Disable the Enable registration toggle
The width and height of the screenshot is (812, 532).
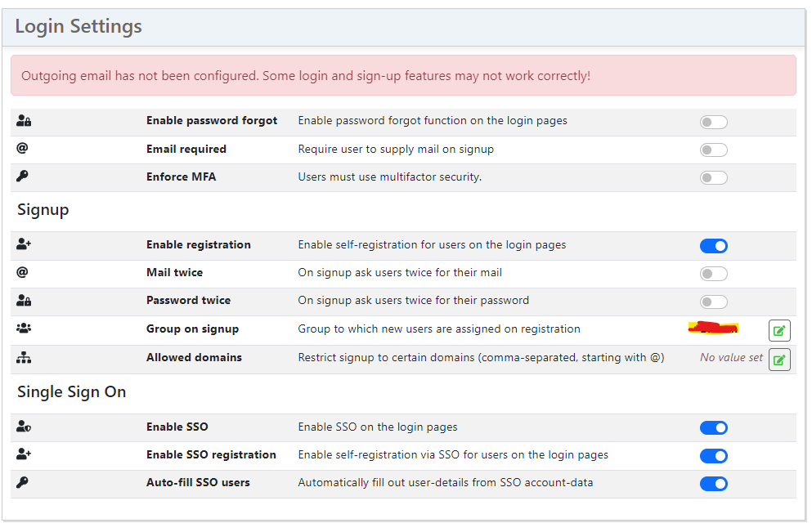coord(713,245)
